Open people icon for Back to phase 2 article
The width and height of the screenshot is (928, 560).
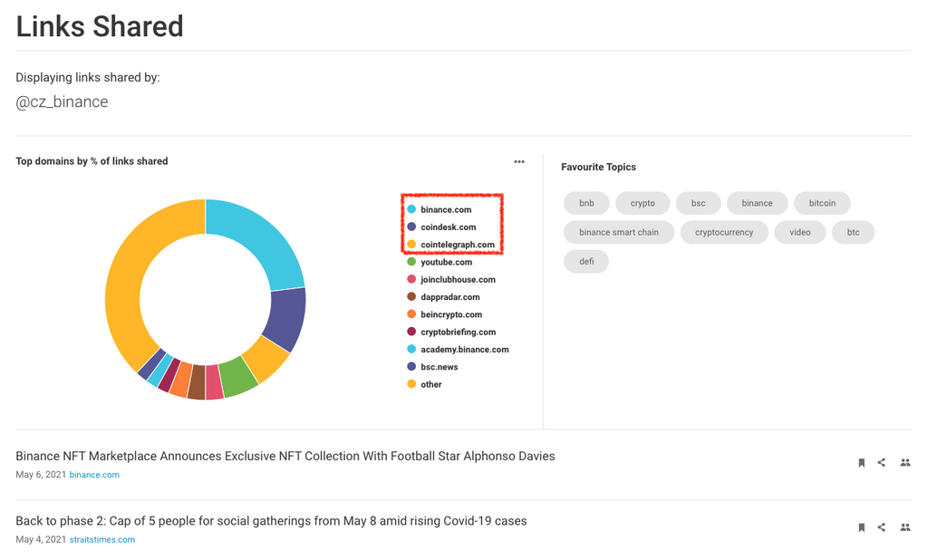pyautogui.click(x=904, y=527)
